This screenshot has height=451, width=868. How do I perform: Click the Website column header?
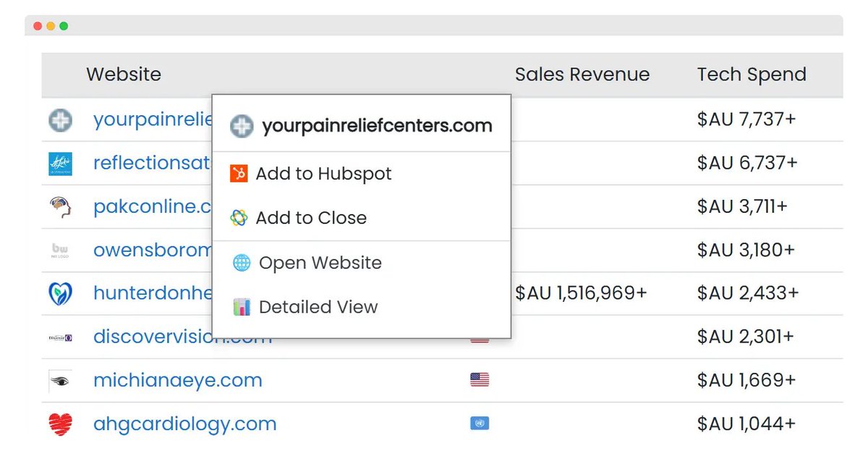tap(124, 75)
